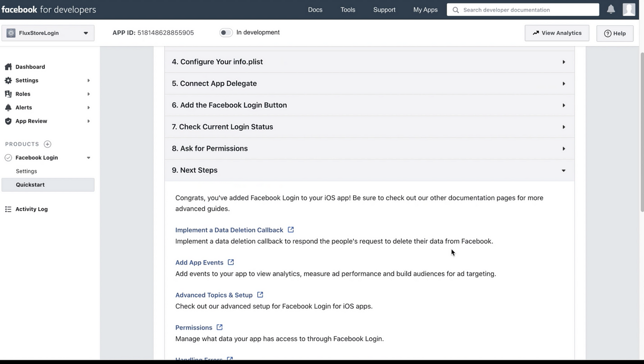Click external link icon beside Data Deletion Callback

point(291,230)
